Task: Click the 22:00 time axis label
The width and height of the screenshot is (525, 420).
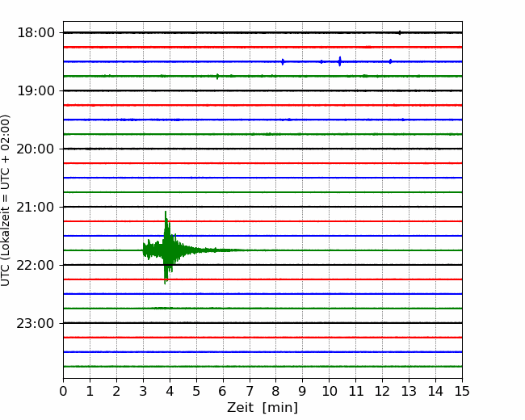Action: (36, 265)
